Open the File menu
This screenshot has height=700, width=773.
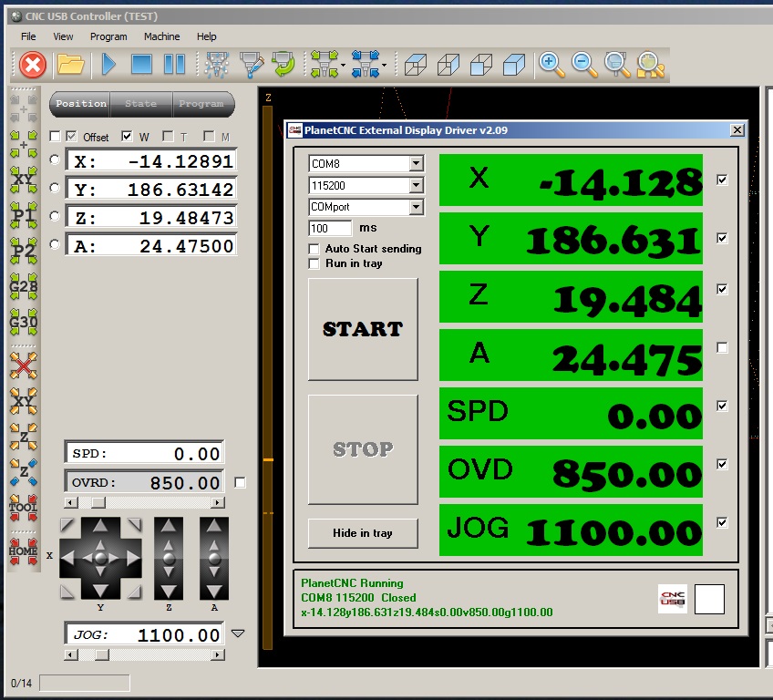(x=28, y=36)
